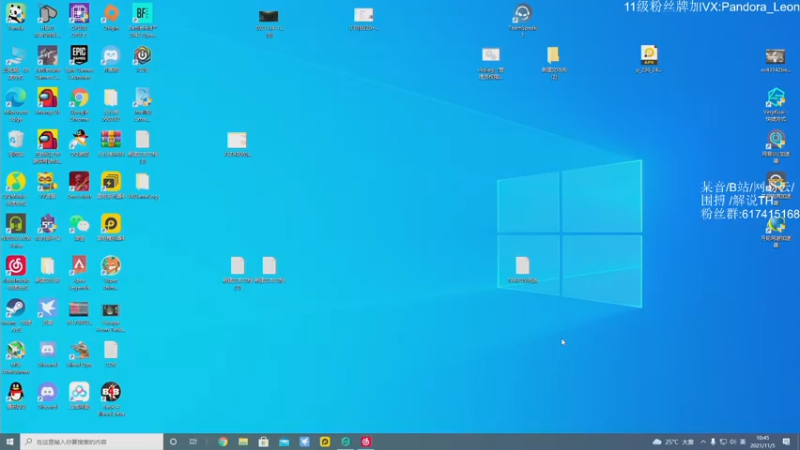
Task: Launch the QQ penguin shortcut
Action: click(x=16, y=392)
